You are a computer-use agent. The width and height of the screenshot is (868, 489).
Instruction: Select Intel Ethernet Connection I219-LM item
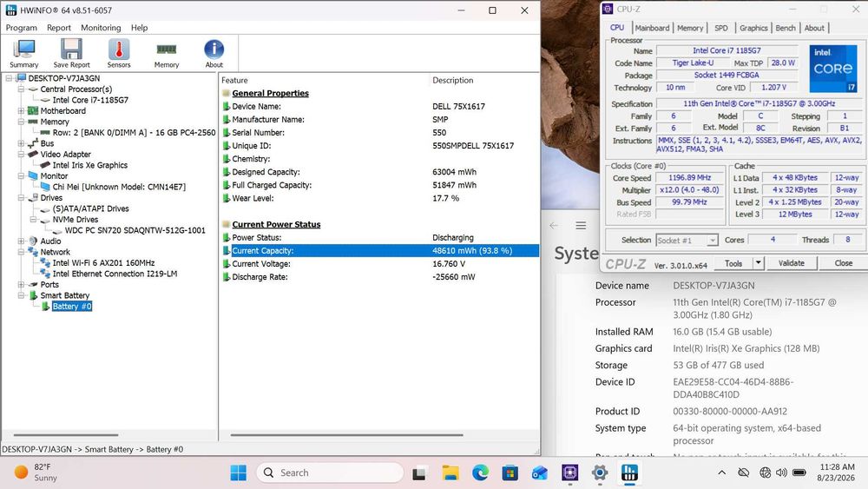[115, 274]
